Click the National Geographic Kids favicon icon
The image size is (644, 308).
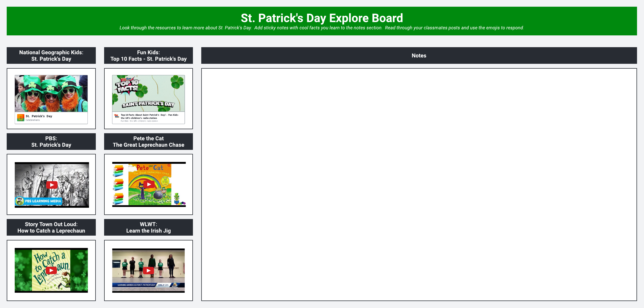21,118
